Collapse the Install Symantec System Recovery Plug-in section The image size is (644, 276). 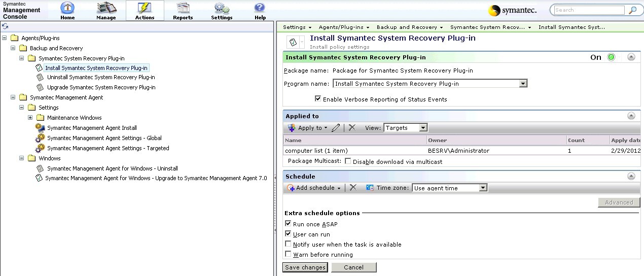(631, 57)
